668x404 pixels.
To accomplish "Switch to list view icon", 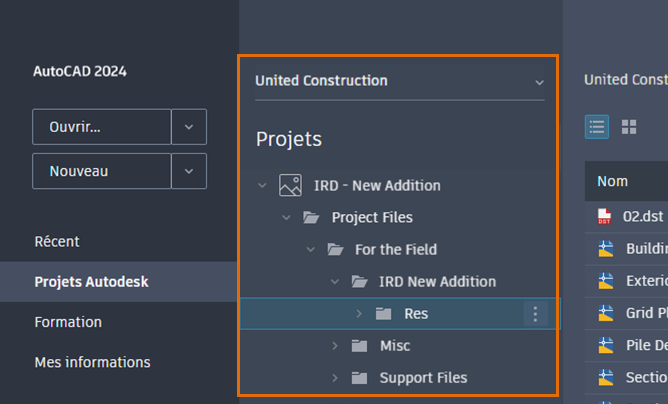I will coord(597,127).
